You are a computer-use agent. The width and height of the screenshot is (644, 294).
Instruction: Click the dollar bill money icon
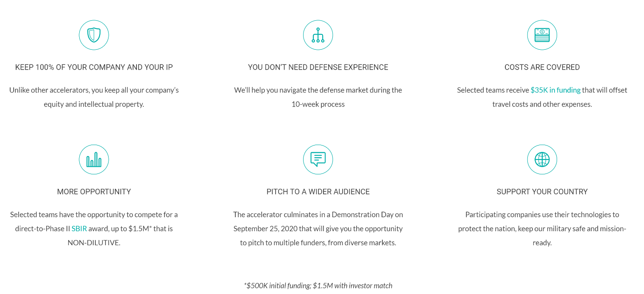542,35
